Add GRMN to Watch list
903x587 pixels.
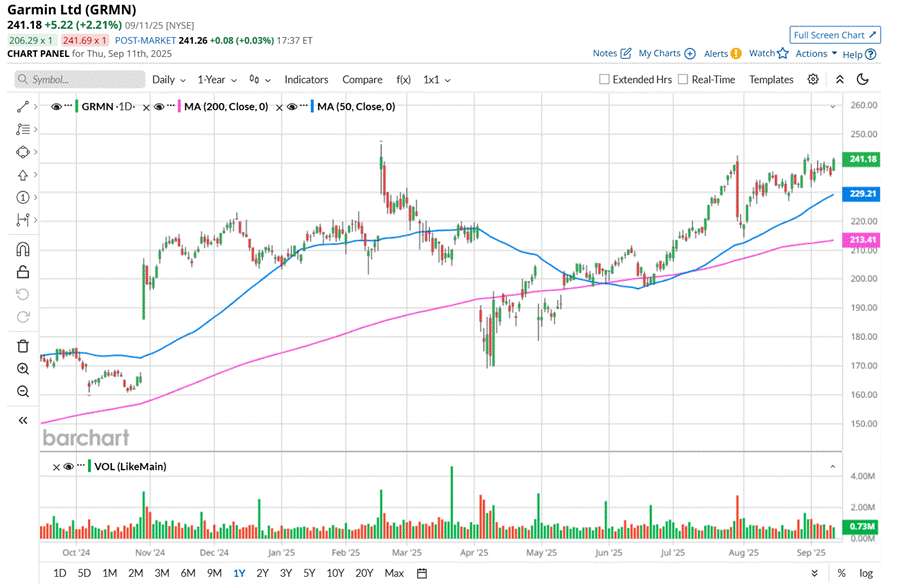tap(769, 53)
